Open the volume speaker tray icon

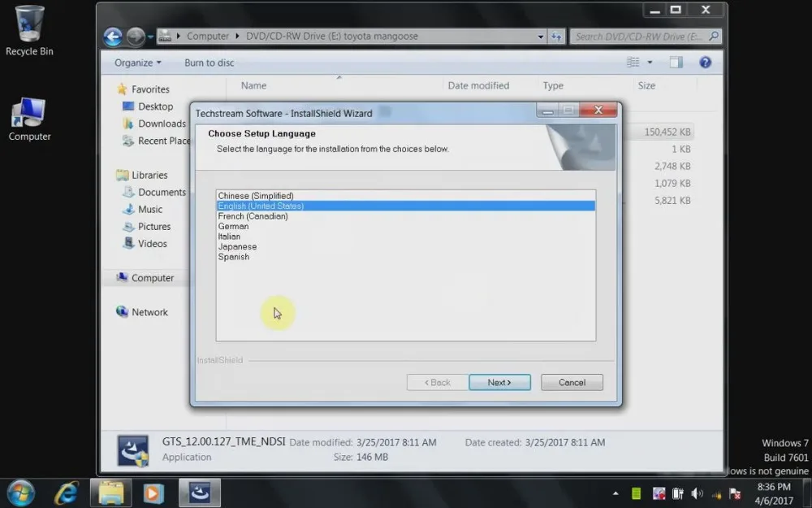pyautogui.click(x=697, y=493)
